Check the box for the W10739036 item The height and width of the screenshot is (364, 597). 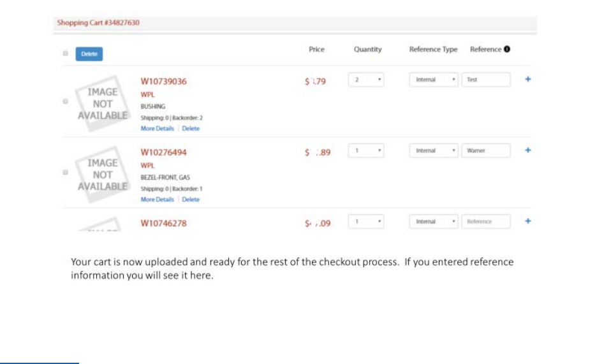[x=65, y=101]
